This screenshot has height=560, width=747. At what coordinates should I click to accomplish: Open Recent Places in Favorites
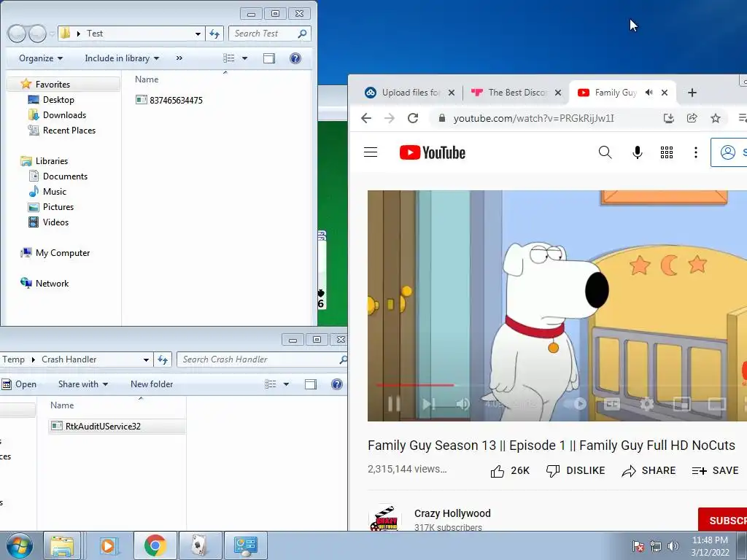[62, 130]
